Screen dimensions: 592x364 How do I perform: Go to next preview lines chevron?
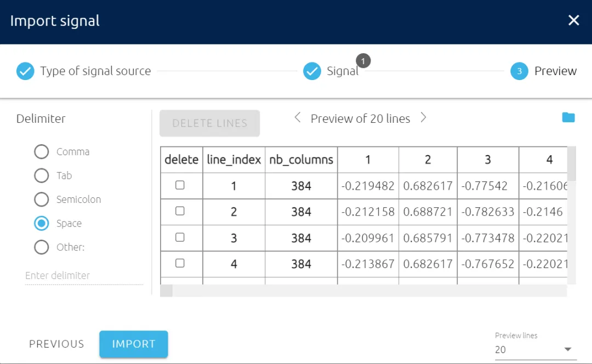click(423, 117)
